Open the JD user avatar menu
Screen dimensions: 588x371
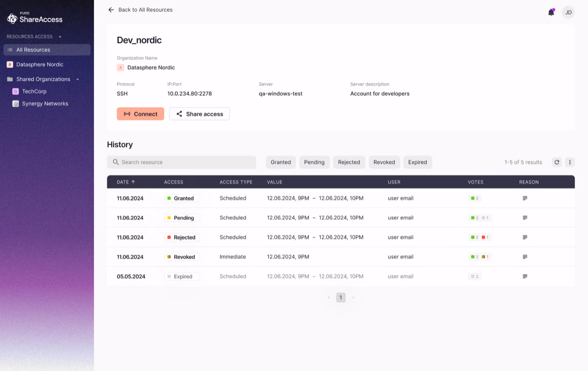point(568,12)
